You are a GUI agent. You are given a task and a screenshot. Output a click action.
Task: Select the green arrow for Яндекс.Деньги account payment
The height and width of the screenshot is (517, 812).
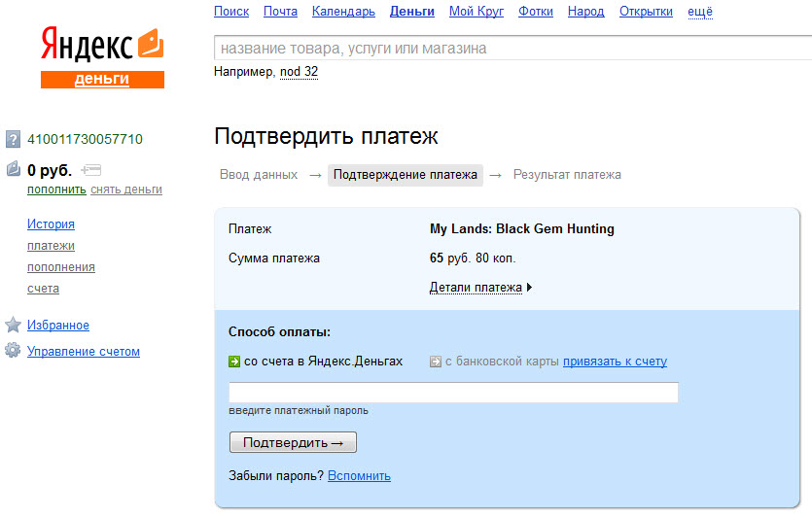234,362
